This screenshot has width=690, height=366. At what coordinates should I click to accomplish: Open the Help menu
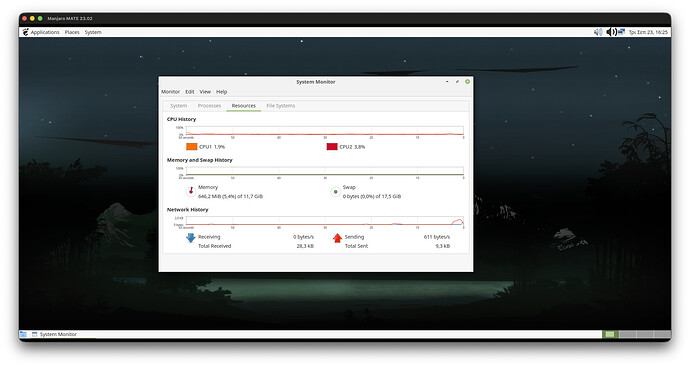[221, 92]
